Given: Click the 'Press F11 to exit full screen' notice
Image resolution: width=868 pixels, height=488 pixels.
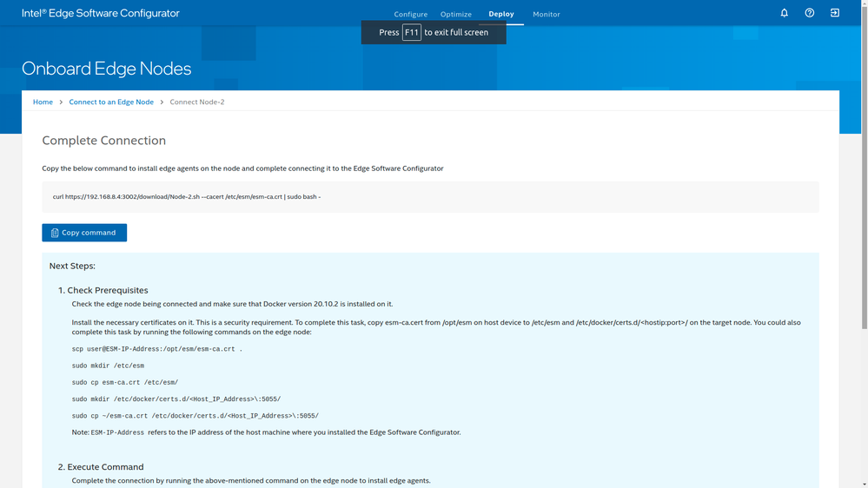Looking at the screenshot, I should coord(434,32).
